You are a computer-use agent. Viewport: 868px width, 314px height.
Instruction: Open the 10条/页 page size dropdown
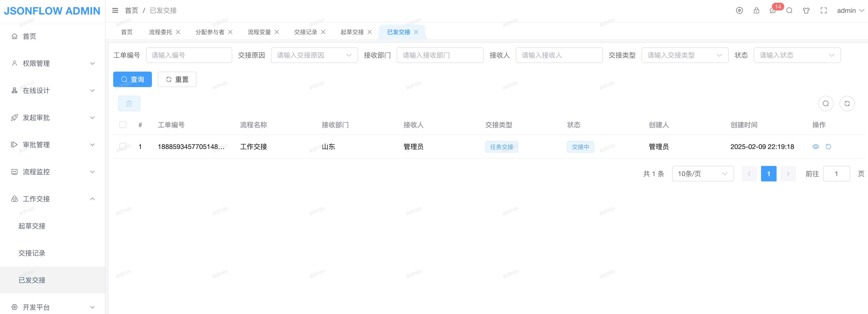703,174
